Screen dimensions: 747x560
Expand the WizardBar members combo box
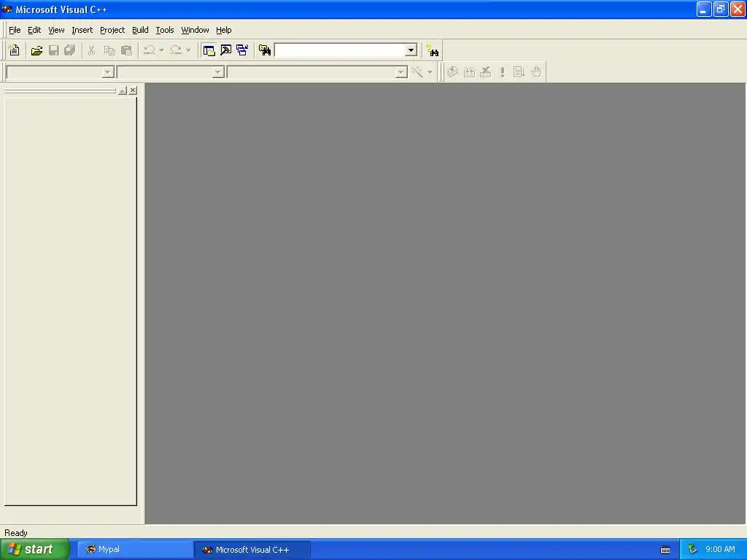click(401, 72)
